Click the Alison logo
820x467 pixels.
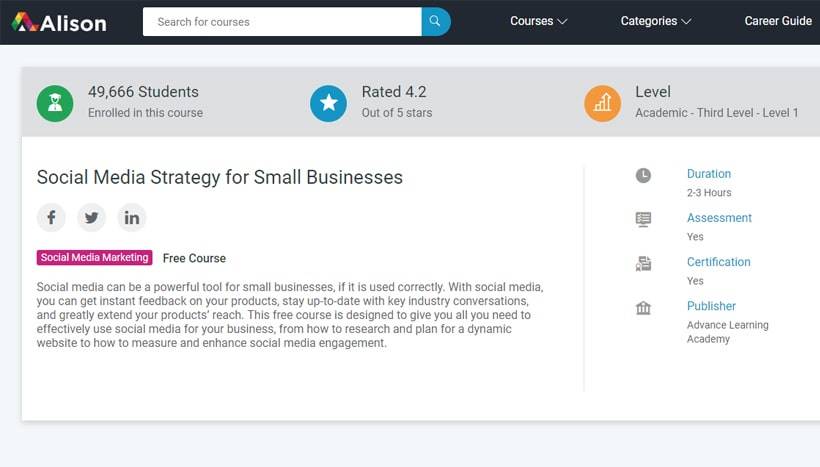pyautogui.click(x=59, y=22)
